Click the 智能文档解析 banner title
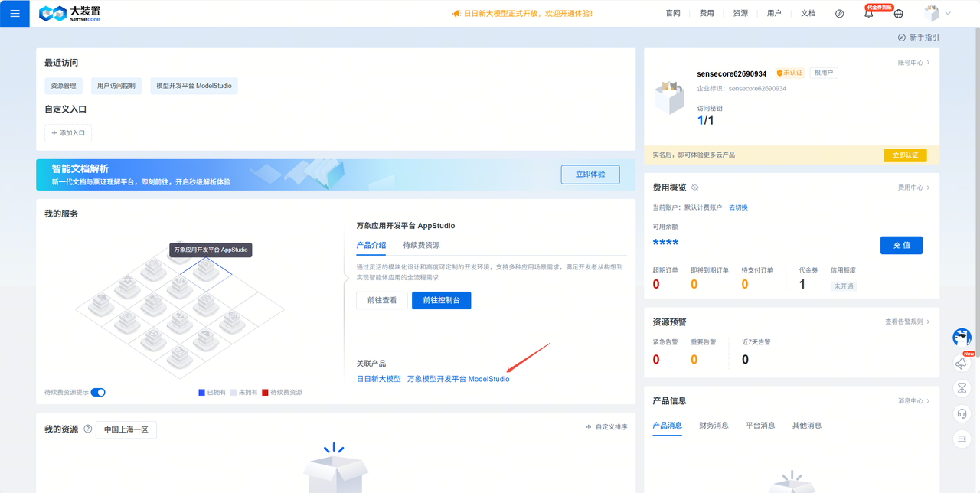 click(x=80, y=168)
